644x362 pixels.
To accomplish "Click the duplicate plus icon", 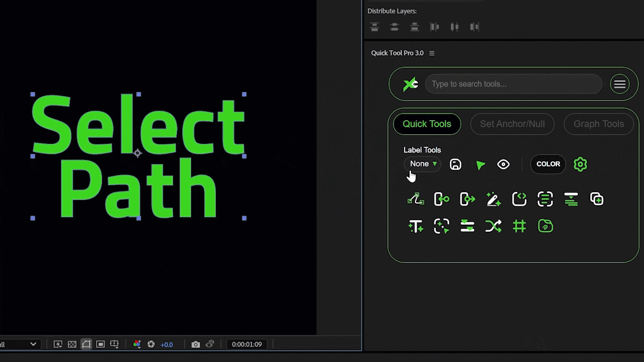I will pyautogui.click(x=597, y=199).
